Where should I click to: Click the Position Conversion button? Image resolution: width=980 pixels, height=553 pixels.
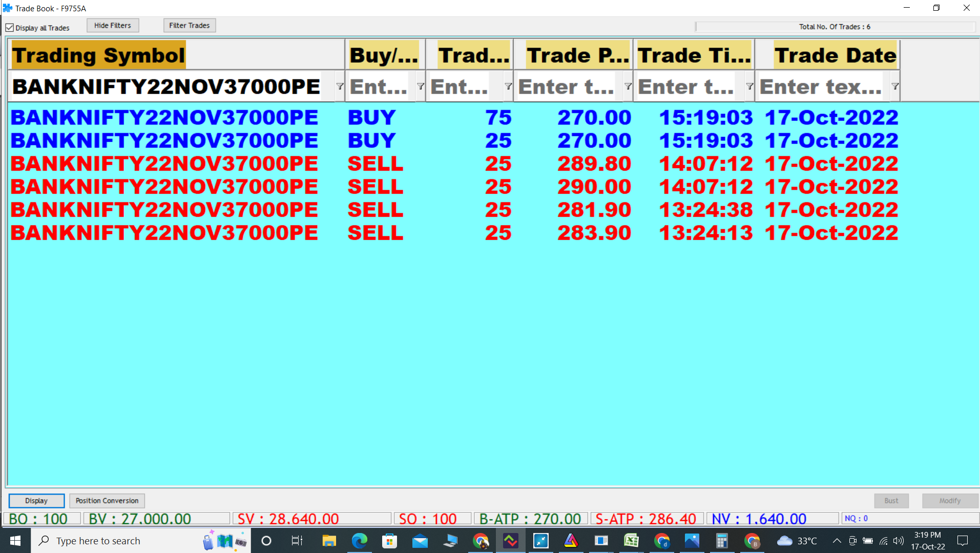pyautogui.click(x=107, y=501)
